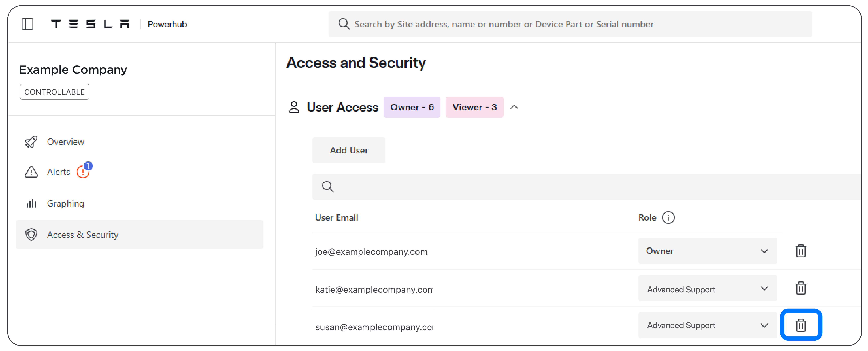Toggle the sidebar panel icon
The height and width of the screenshot is (351, 868).
tap(27, 24)
